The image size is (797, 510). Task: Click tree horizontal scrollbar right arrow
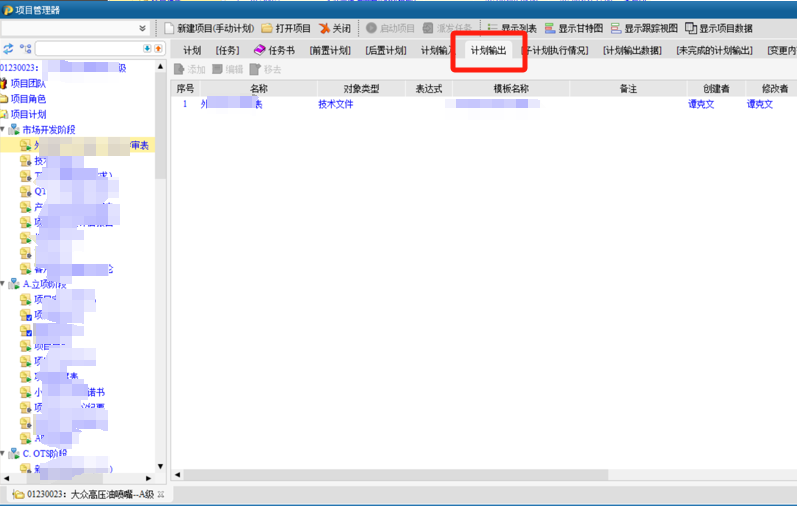click(148, 478)
